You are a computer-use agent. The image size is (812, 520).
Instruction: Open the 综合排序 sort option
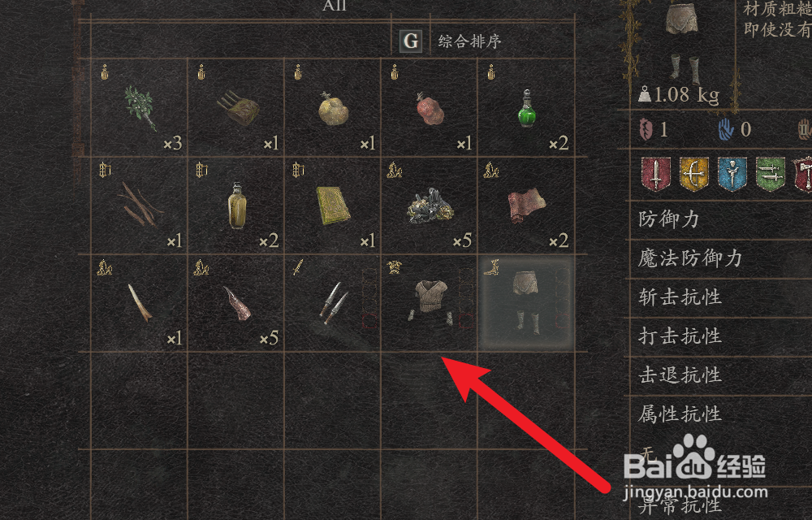click(469, 41)
